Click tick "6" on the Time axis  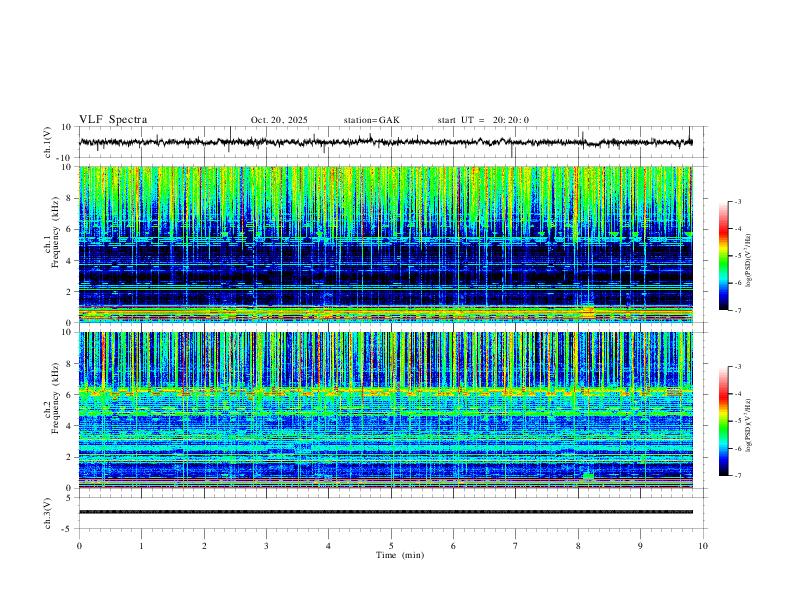click(453, 546)
